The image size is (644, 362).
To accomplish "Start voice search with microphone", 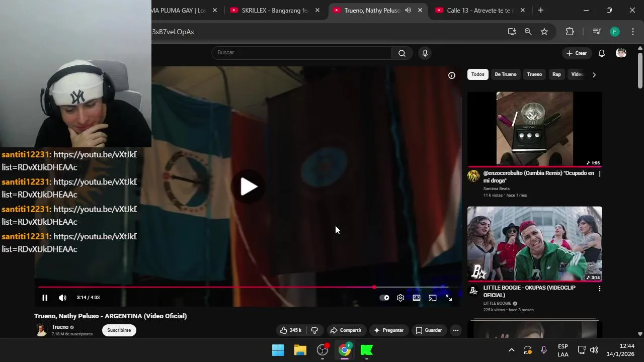I will 425,53.
